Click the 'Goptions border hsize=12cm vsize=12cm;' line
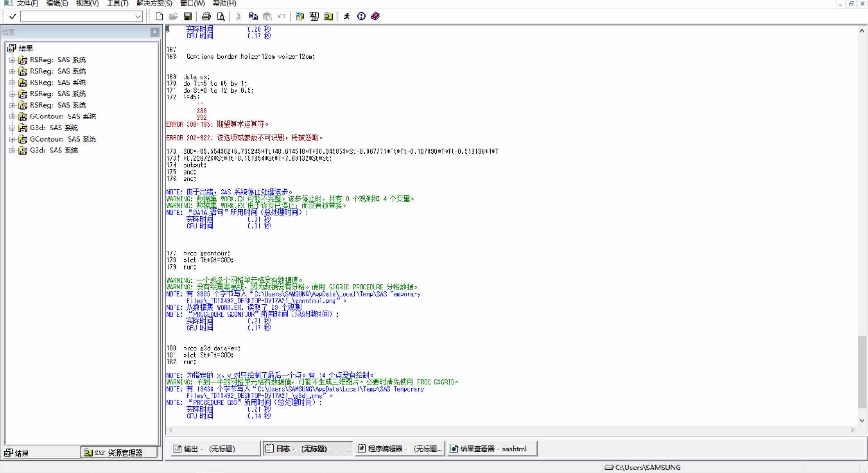Viewport: 868px width, 473px height. (x=250, y=57)
